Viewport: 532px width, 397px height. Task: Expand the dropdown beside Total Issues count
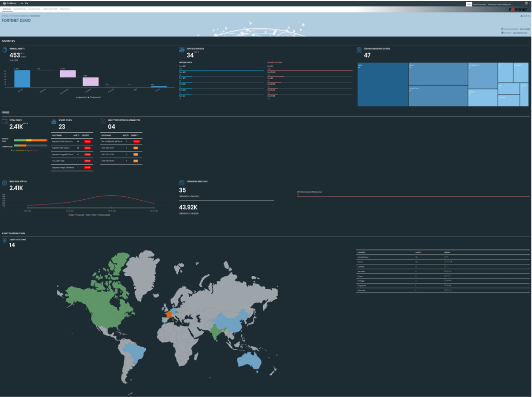click(x=26, y=124)
